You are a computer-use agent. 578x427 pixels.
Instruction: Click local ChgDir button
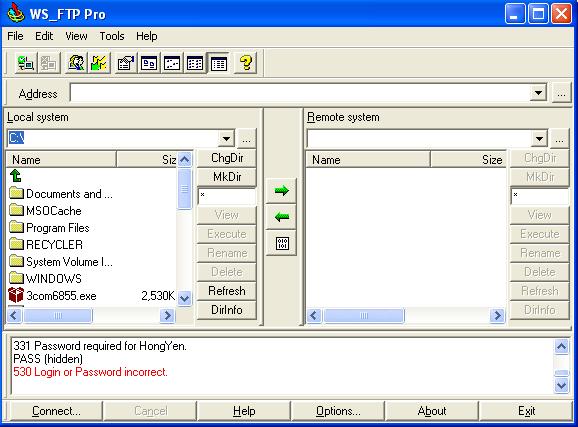click(227, 158)
